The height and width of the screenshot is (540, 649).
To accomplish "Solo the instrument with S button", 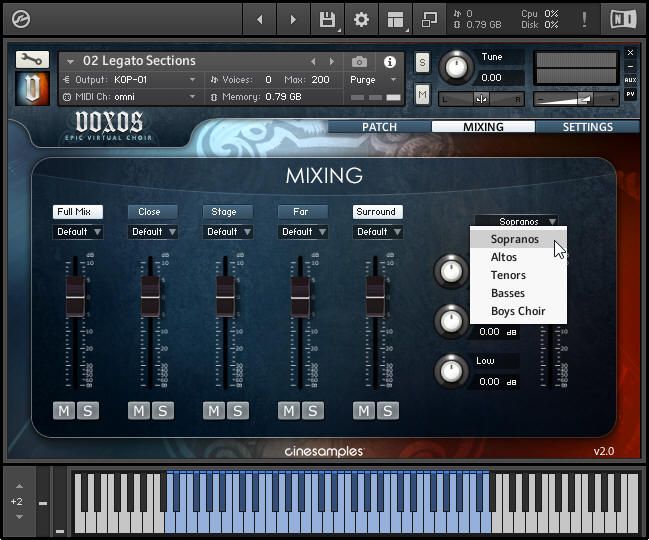I will pyautogui.click(x=422, y=62).
